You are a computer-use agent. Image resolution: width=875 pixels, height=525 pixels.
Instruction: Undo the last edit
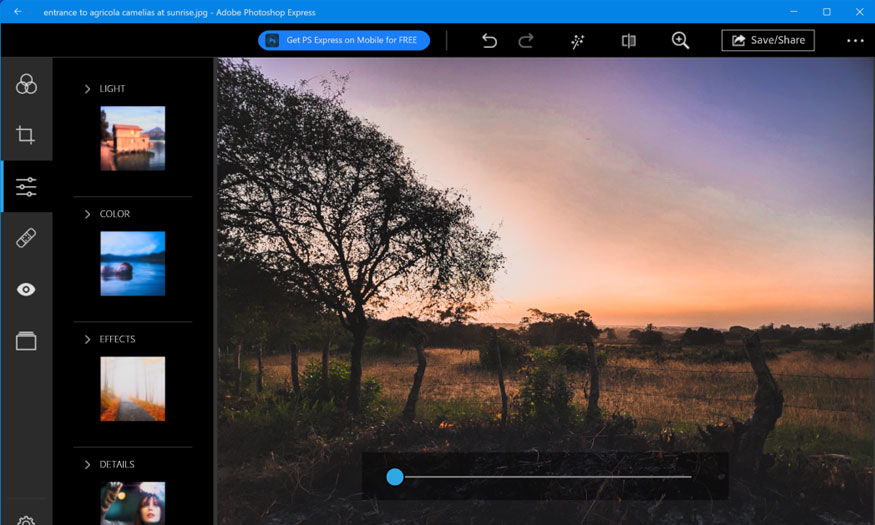point(489,40)
